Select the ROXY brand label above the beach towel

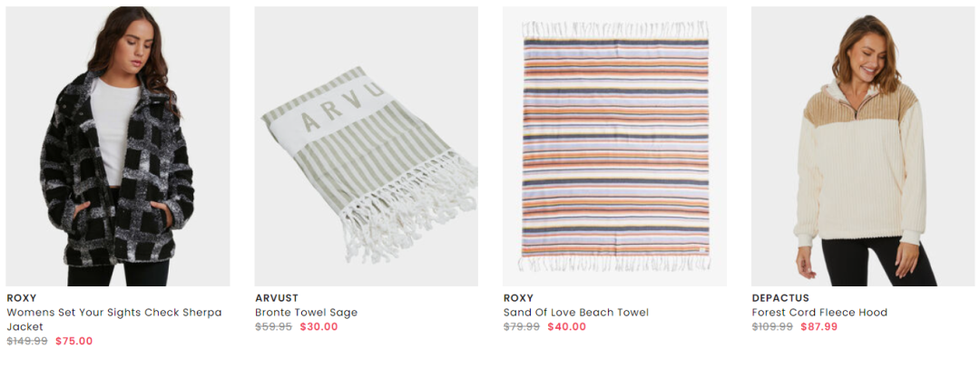(x=519, y=298)
